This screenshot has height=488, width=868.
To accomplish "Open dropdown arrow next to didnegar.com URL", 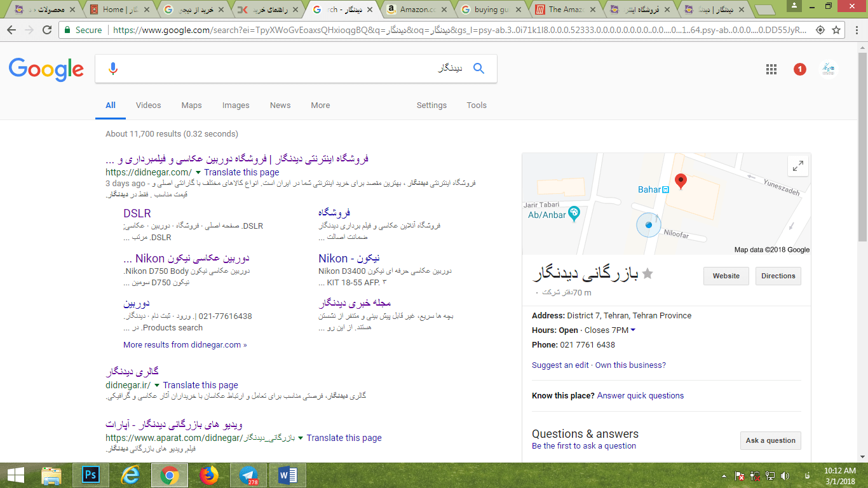I will point(198,172).
